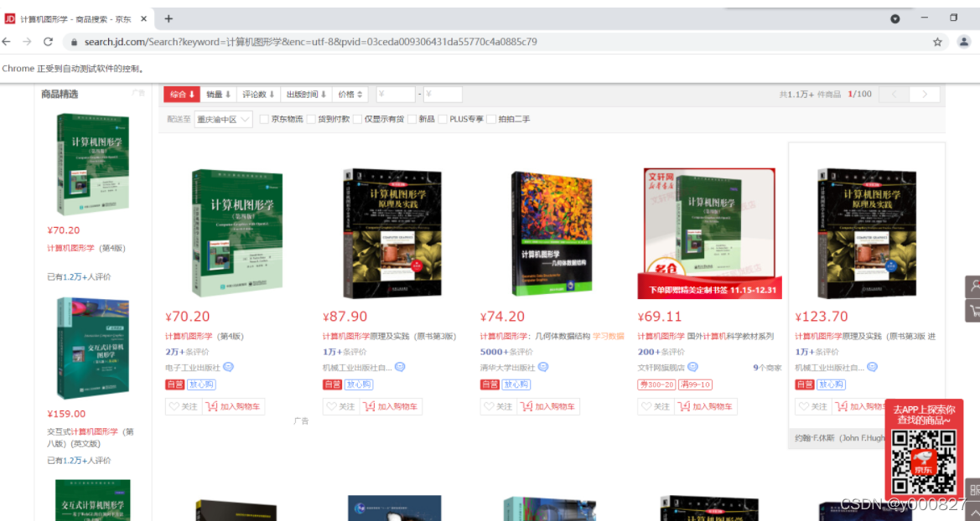Click the round dropdown icon in title bar
980x521 pixels.
895,18
